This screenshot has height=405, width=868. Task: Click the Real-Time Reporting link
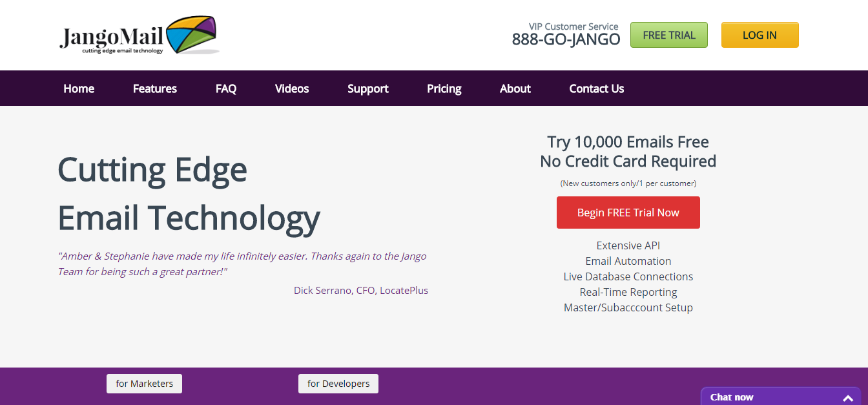pyautogui.click(x=628, y=292)
